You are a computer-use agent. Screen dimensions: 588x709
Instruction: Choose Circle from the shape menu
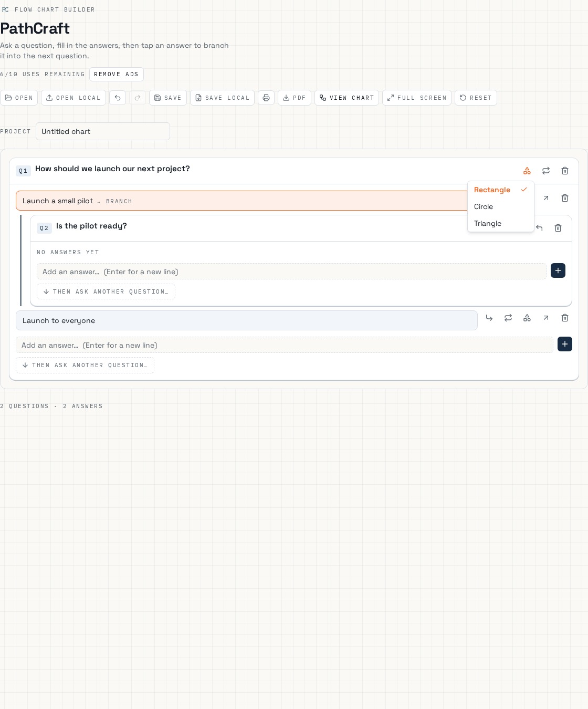(501, 206)
